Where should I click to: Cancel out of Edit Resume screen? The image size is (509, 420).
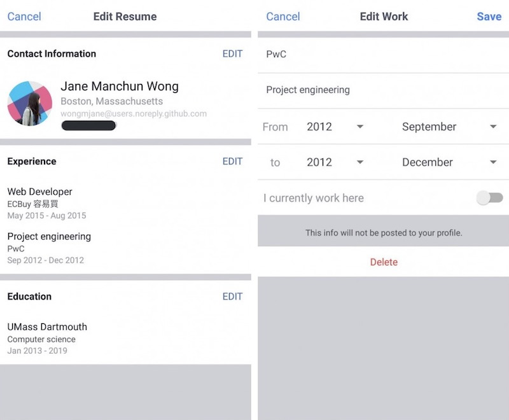[x=24, y=17]
